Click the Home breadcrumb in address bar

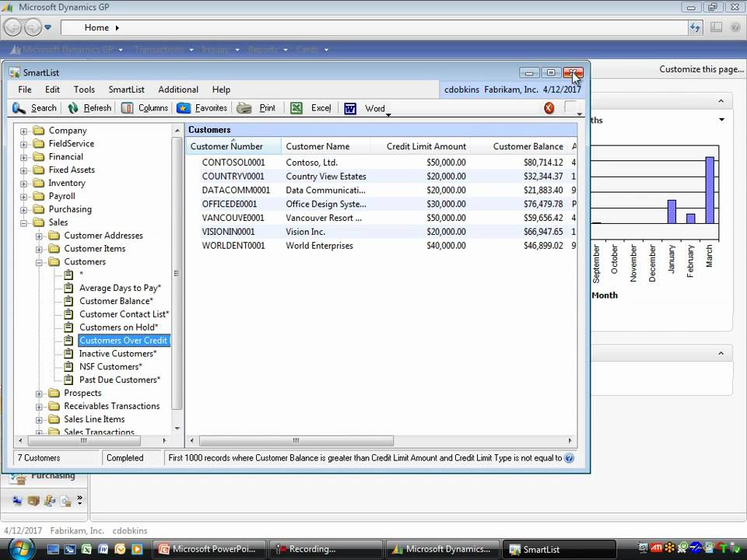(96, 28)
